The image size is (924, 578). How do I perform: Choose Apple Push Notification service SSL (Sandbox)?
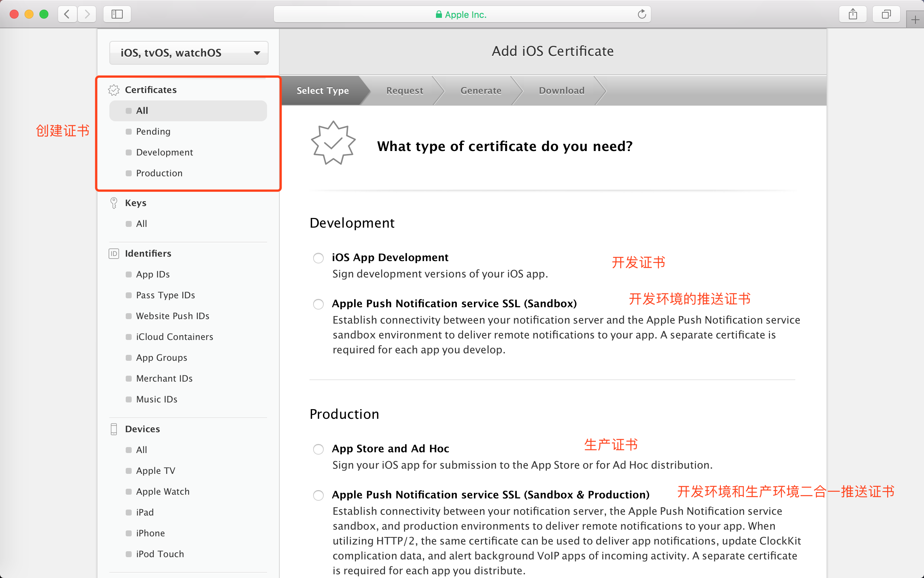pos(318,304)
